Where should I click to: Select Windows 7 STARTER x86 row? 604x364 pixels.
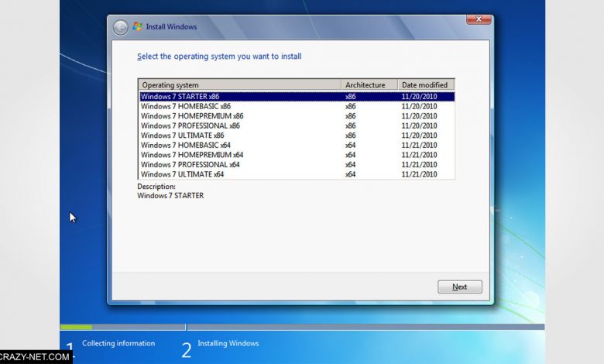(x=297, y=97)
